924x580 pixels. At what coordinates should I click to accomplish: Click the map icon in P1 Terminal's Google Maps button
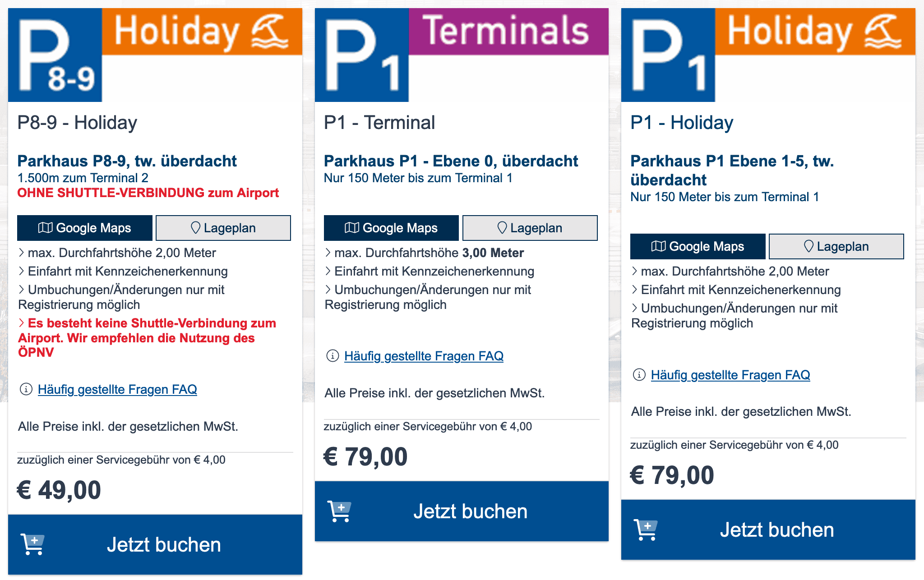click(x=352, y=228)
